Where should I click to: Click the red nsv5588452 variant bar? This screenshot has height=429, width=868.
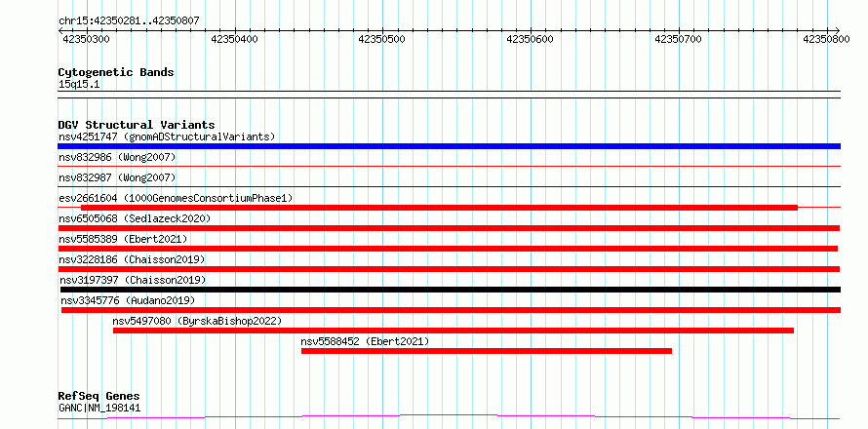point(487,351)
